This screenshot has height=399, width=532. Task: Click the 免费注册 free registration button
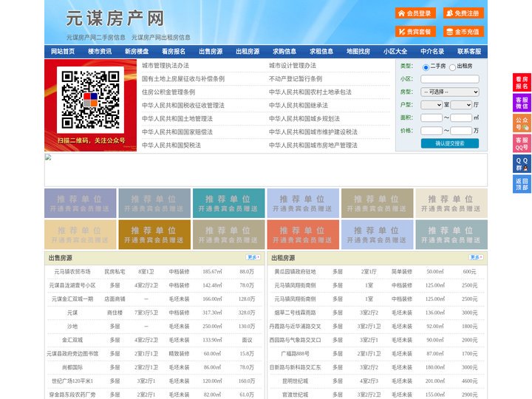[x=463, y=13]
